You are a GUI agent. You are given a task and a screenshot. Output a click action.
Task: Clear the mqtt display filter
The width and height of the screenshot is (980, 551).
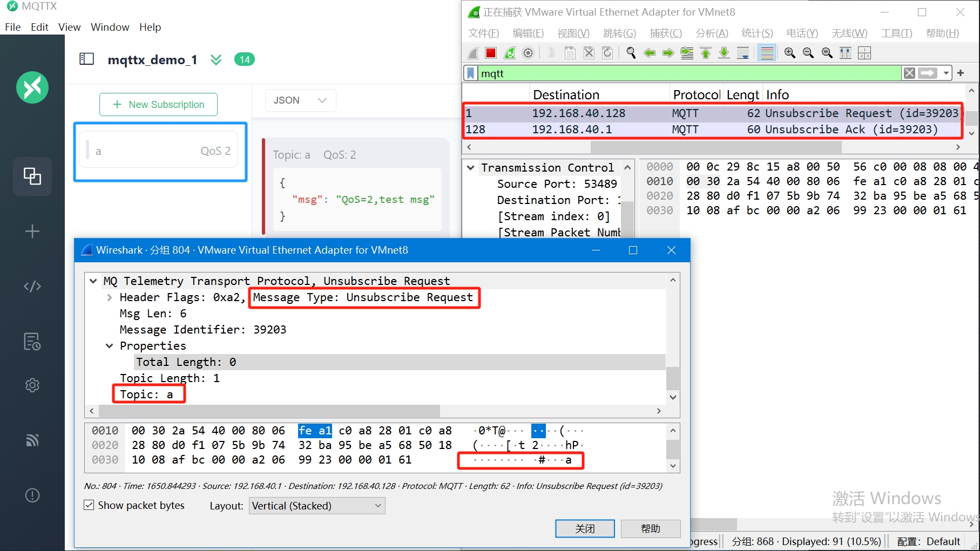909,73
